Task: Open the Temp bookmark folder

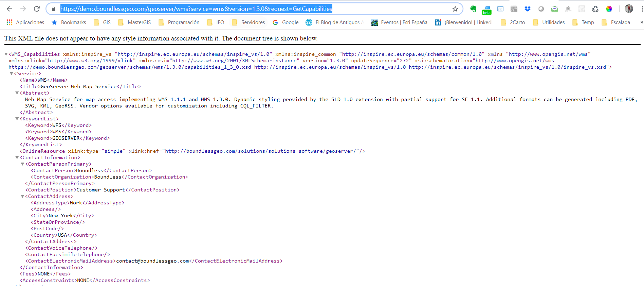Action: coord(583,22)
